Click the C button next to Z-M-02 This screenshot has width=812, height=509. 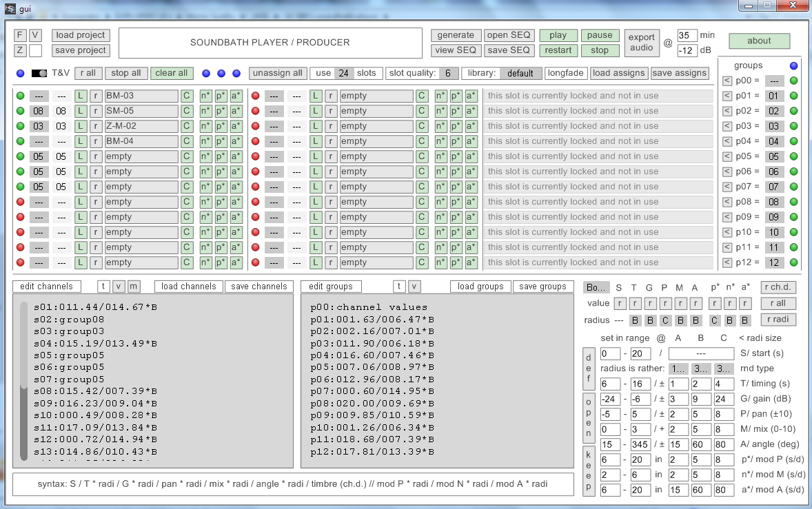tap(187, 126)
